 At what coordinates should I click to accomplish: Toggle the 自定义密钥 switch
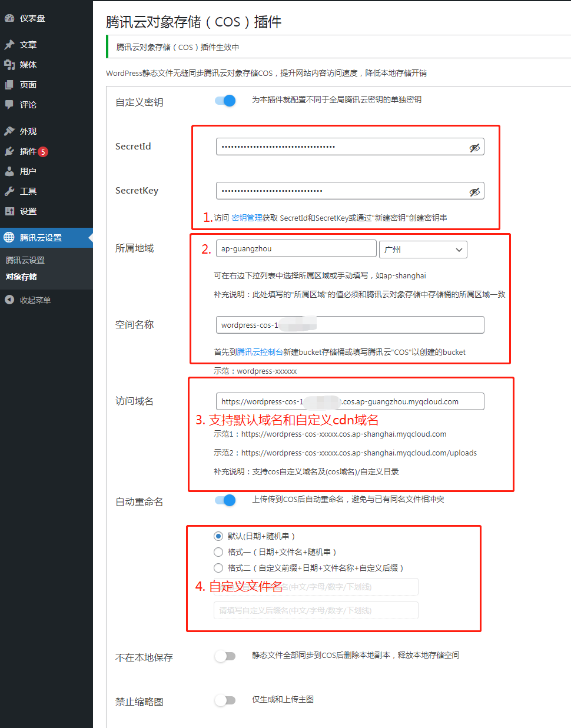(x=225, y=101)
